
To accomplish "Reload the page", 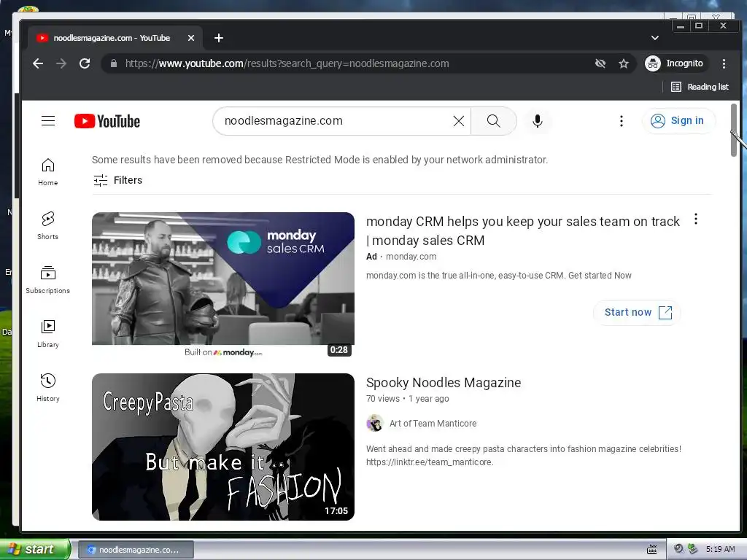I will pyautogui.click(x=85, y=63).
